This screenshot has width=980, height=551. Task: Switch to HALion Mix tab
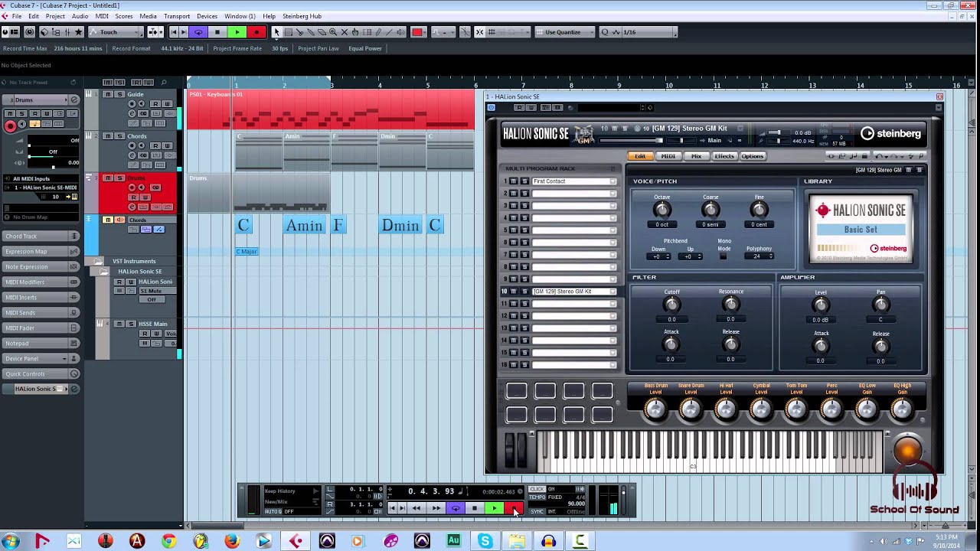pyautogui.click(x=696, y=156)
